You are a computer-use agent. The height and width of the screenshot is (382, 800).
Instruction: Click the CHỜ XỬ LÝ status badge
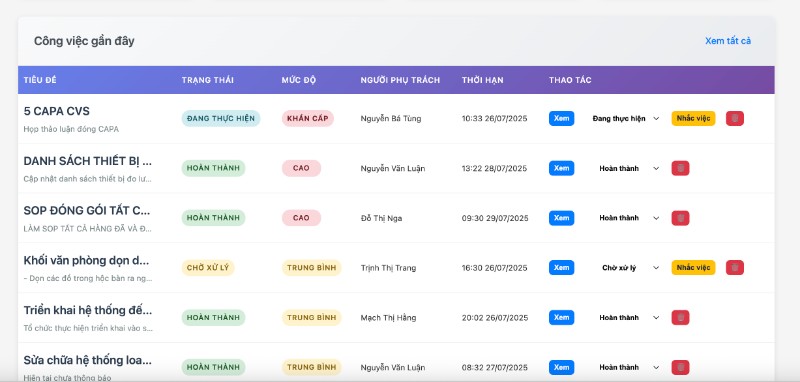pos(208,268)
